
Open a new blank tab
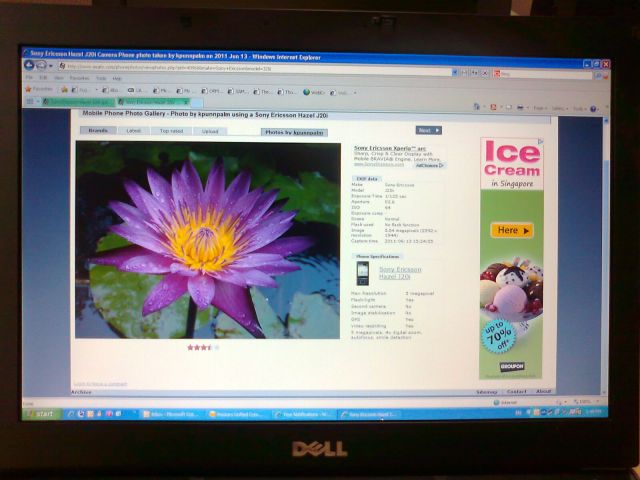click(197, 103)
